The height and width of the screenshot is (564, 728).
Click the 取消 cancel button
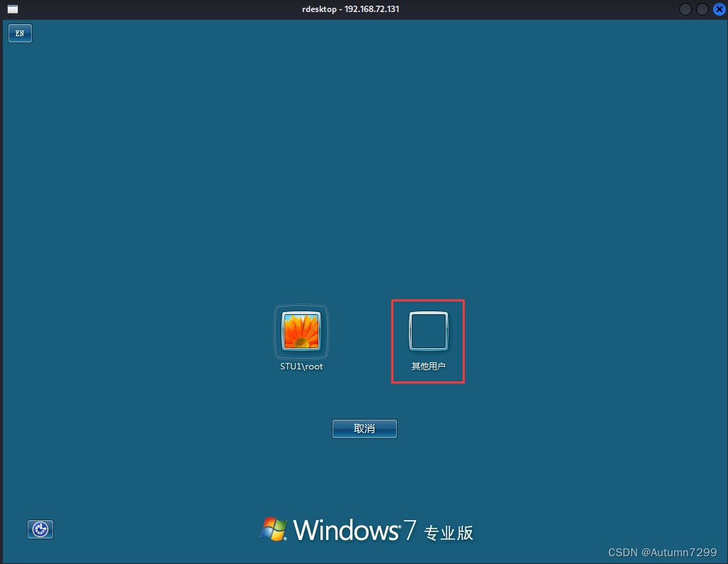[364, 428]
